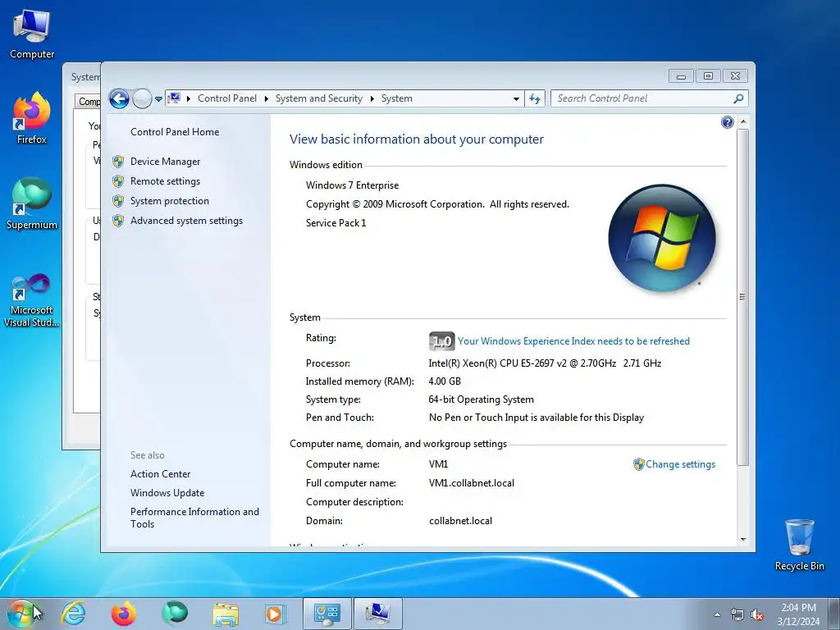Open Advanced system settings link
The width and height of the screenshot is (840, 630).
click(x=186, y=221)
